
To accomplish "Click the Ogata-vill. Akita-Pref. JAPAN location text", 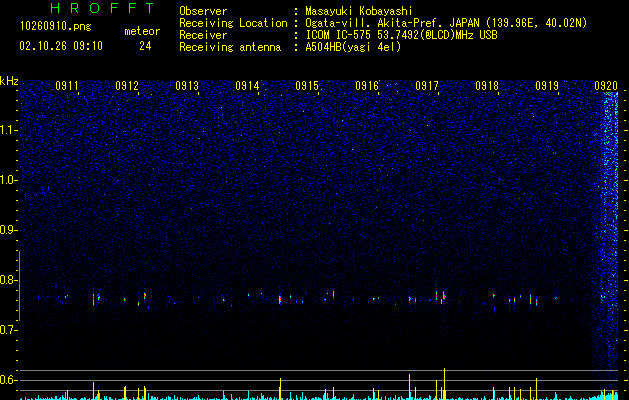I will click(x=446, y=23).
